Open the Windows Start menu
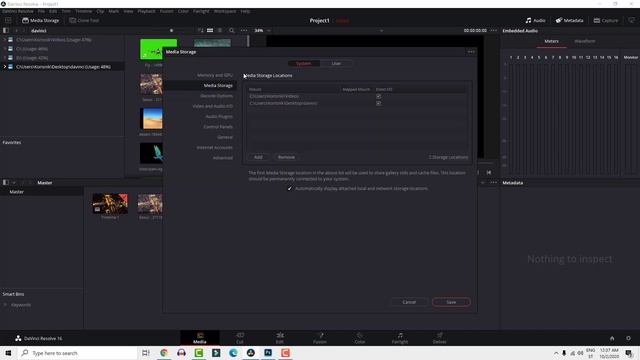Image resolution: width=640 pixels, height=360 pixels. point(8,353)
